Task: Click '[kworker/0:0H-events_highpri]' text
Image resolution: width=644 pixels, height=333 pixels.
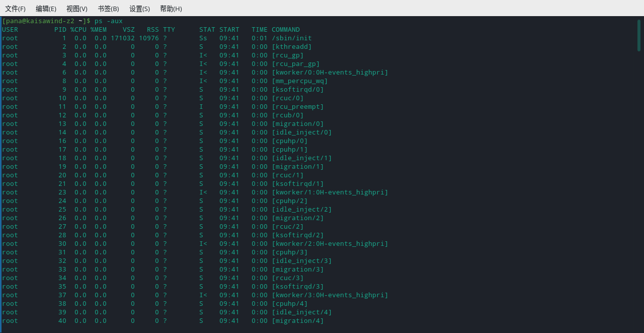Action: click(x=330, y=72)
